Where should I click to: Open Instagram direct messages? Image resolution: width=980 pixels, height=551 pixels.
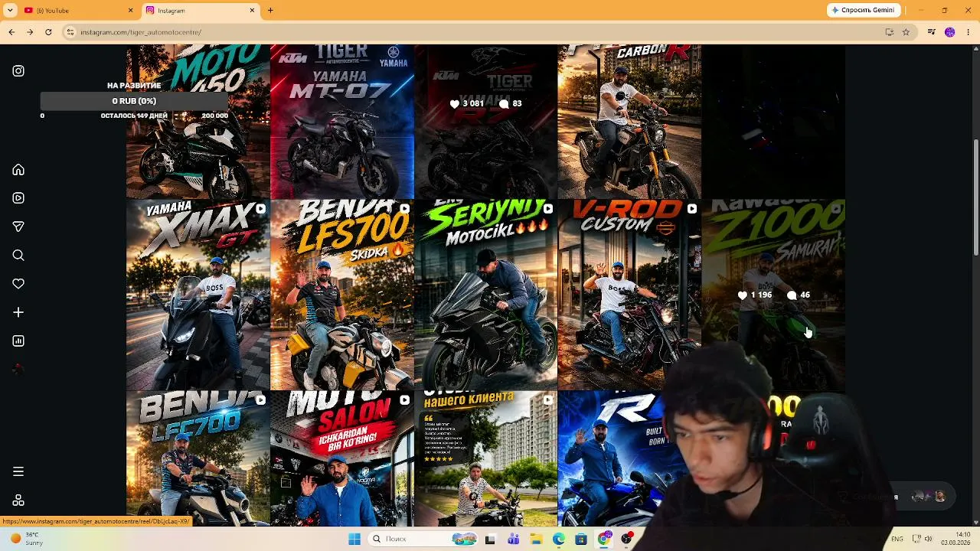[x=18, y=227]
